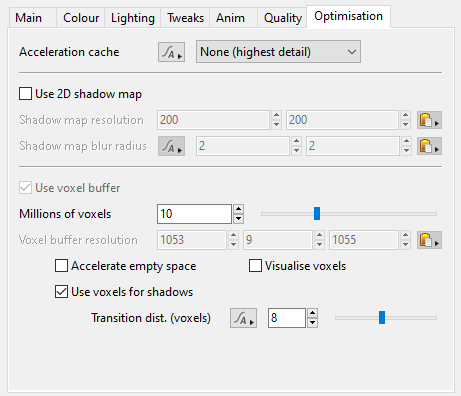Image resolution: width=461 pixels, height=396 pixels.
Task: Enable Accelerate empty space checkbox
Action: (61, 266)
